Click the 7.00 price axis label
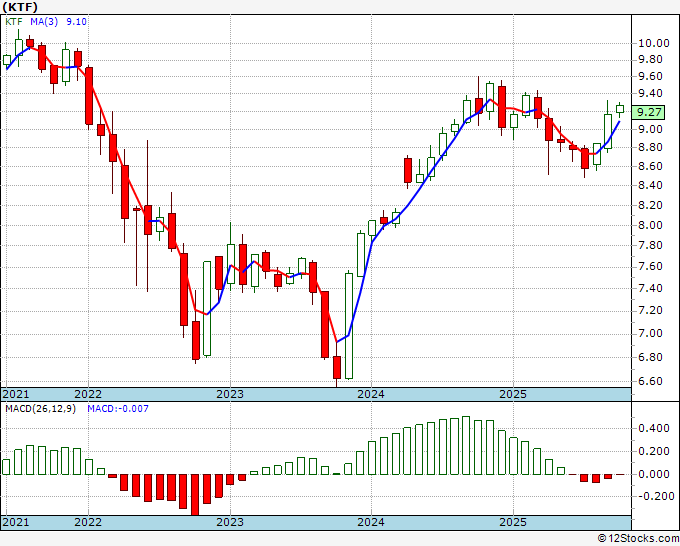The height and width of the screenshot is (546, 680). point(650,333)
